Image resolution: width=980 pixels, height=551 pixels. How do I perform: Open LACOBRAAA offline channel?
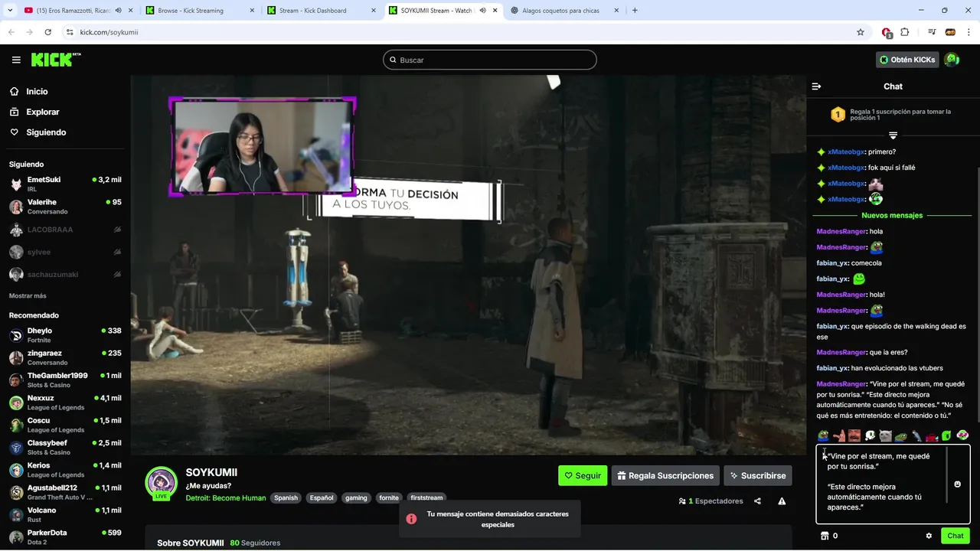[x=65, y=230]
